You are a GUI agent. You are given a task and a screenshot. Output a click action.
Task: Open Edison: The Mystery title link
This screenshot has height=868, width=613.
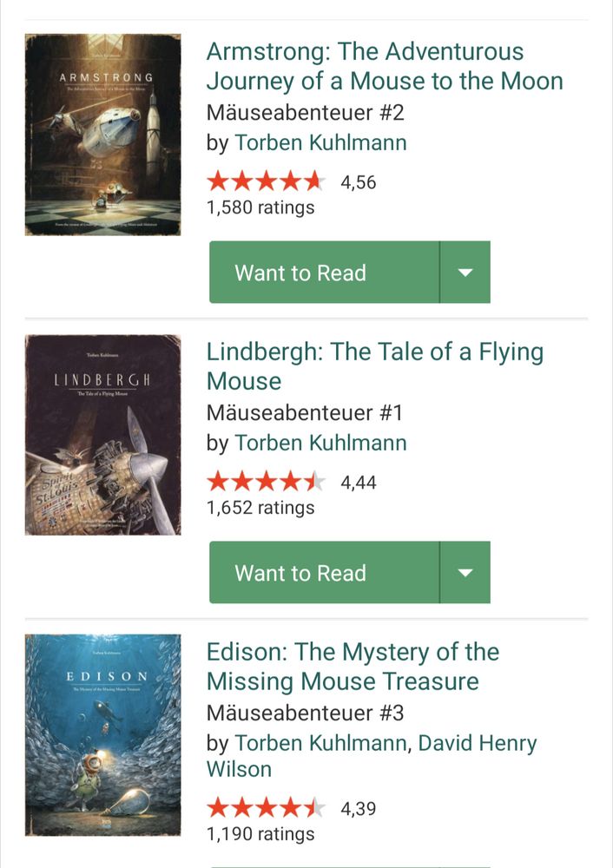(x=353, y=666)
